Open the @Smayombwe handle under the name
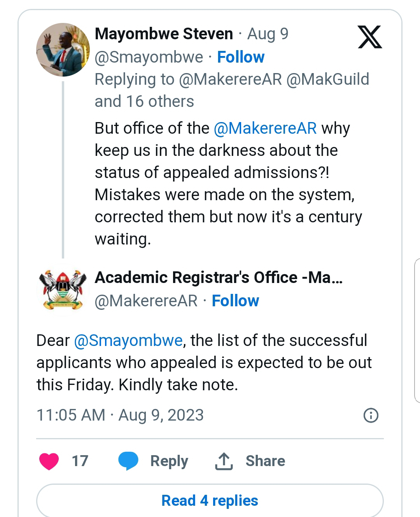The height and width of the screenshot is (517, 420). [149, 57]
